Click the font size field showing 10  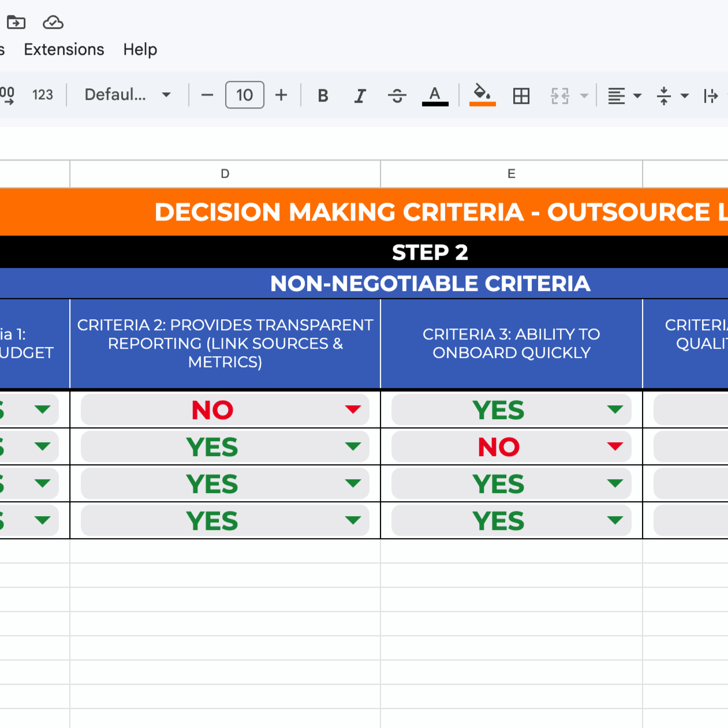tap(245, 95)
